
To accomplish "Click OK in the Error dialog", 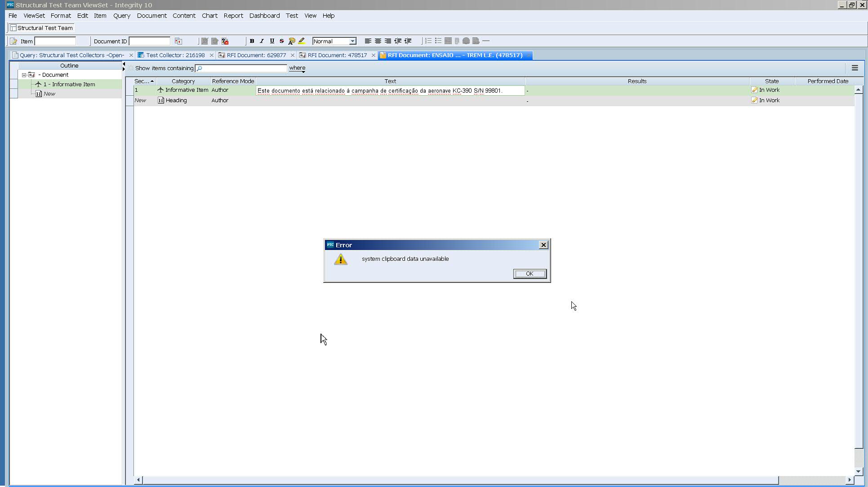I will click(530, 274).
